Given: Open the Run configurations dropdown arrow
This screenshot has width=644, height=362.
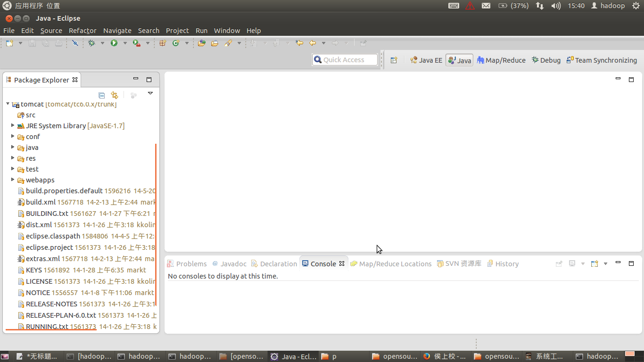Looking at the screenshot, I should coord(125,43).
